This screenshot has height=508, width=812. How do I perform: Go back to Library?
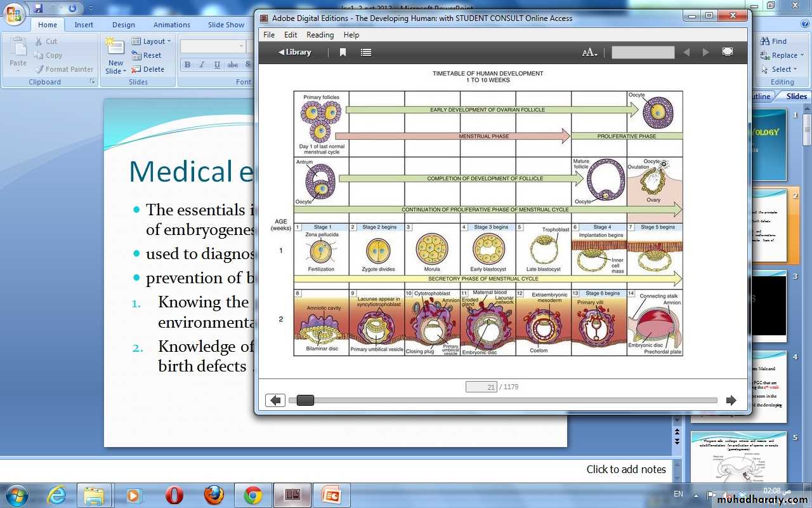point(295,52)
